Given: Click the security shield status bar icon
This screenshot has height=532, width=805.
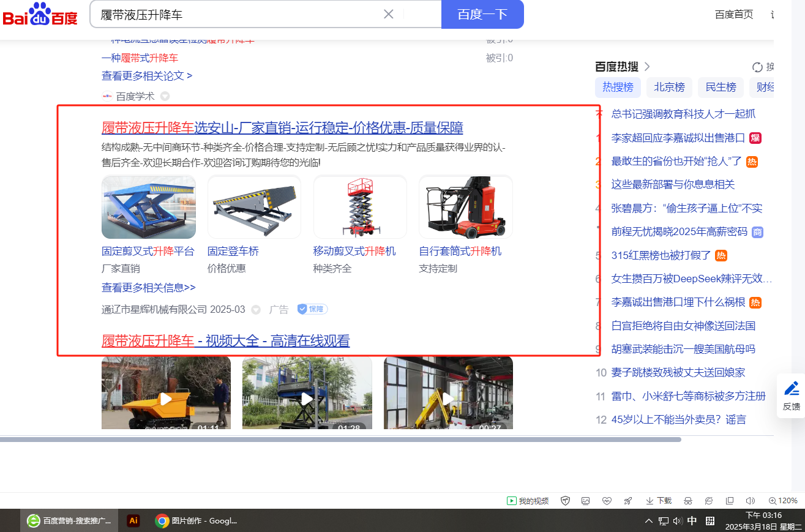Looking at the screenshot, I should pos(566,501).
